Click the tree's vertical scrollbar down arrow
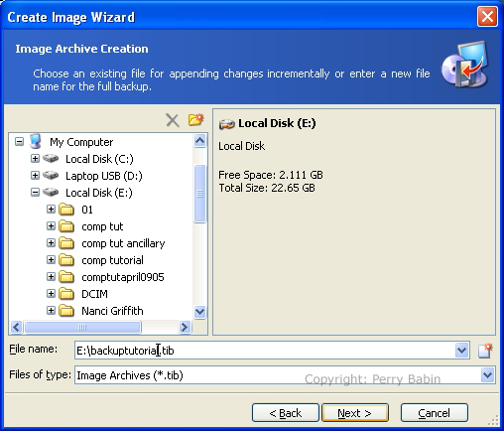The image size is (504, 431). click(199, 312)
